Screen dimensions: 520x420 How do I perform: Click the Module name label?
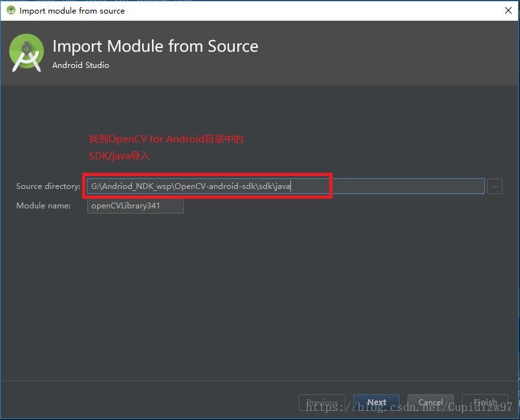43,206
